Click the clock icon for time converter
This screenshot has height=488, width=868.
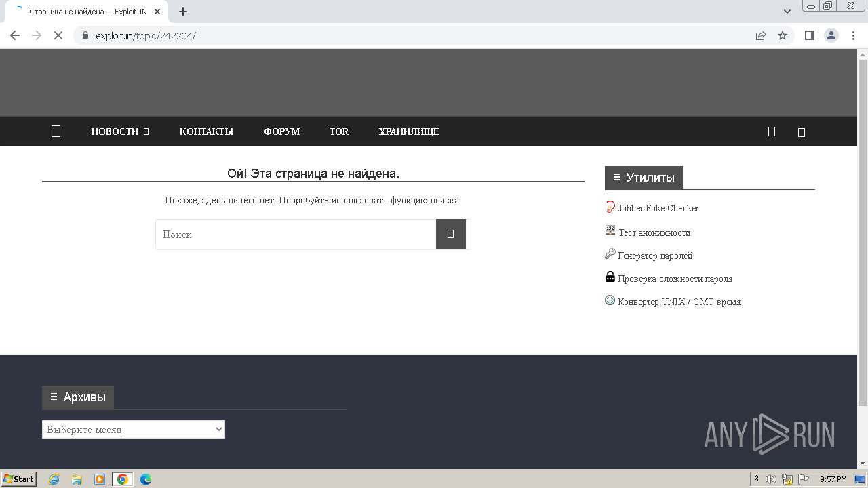610,300
